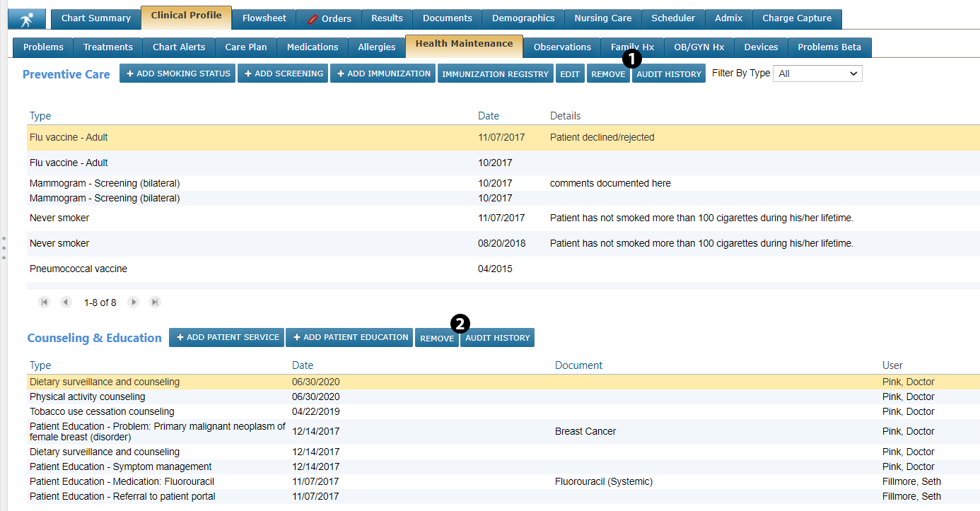This screenshot has height=511, width=980.
Task: Remove selected Preventive Care entry
Action: click(x=607, y=74)
